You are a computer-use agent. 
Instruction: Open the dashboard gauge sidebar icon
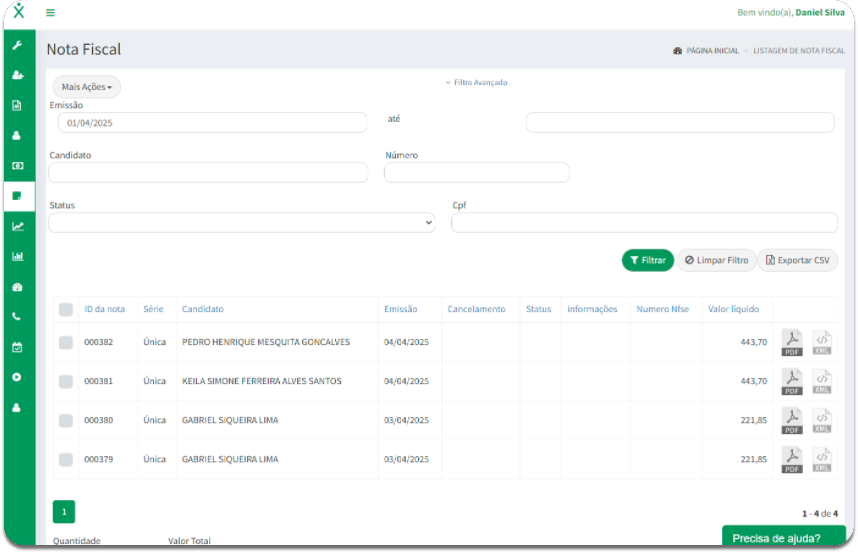pyautogui.click(x=18, y=287)
